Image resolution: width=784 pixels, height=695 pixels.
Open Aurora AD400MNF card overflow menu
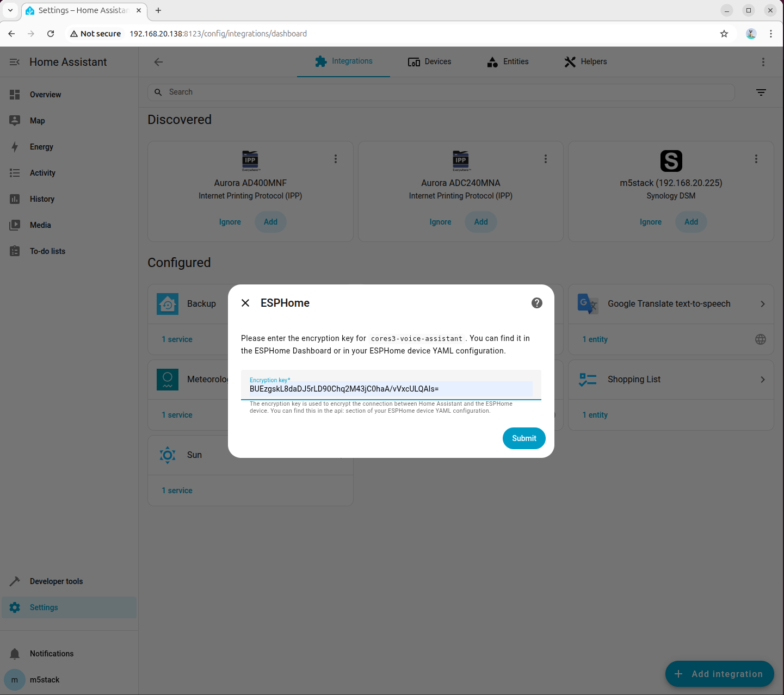tap(335, 159)
